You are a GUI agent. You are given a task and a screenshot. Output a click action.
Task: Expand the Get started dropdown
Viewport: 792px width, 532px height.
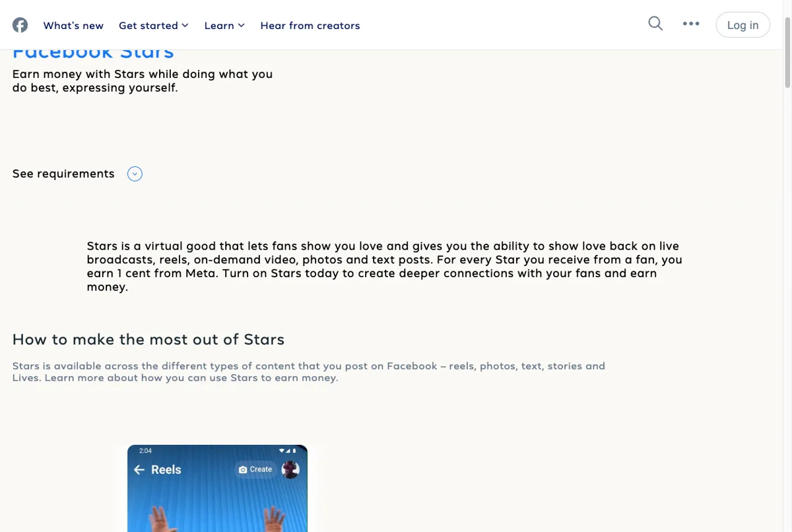point(154,26)
